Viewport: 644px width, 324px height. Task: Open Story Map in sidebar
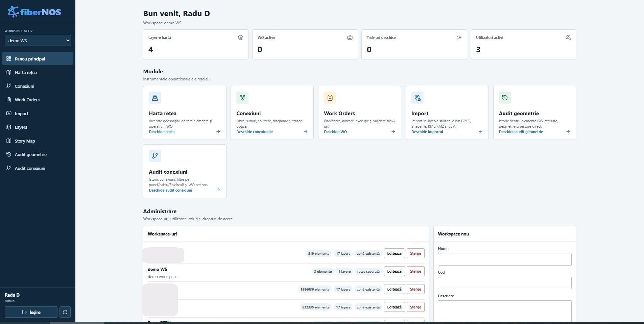coord(38,141)
